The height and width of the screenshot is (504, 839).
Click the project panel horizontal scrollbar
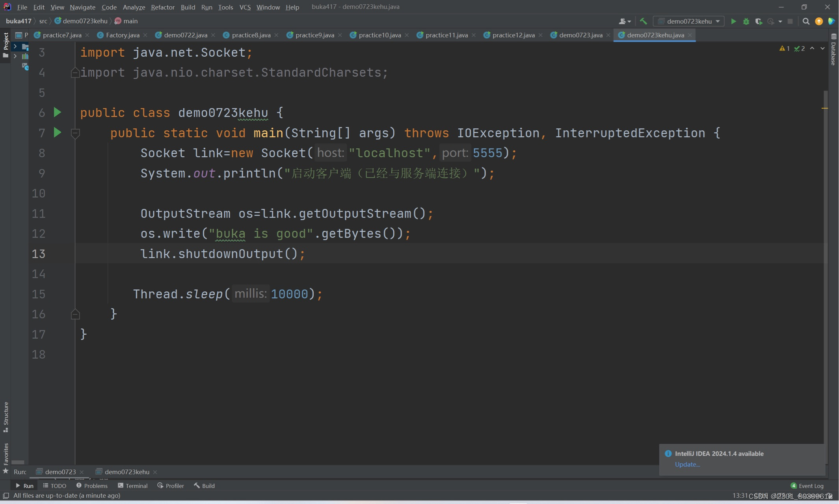pyautogui.click(x=18, y=462)
